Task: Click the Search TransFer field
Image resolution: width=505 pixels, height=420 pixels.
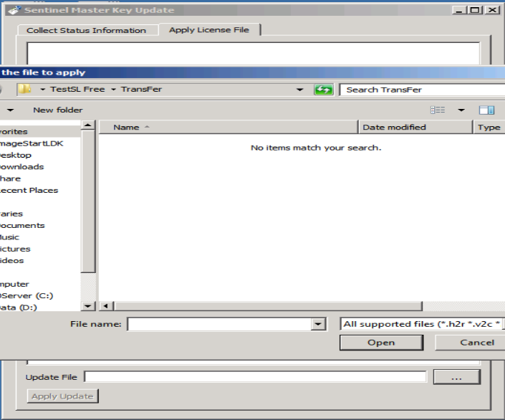Action: click(422, 90)
